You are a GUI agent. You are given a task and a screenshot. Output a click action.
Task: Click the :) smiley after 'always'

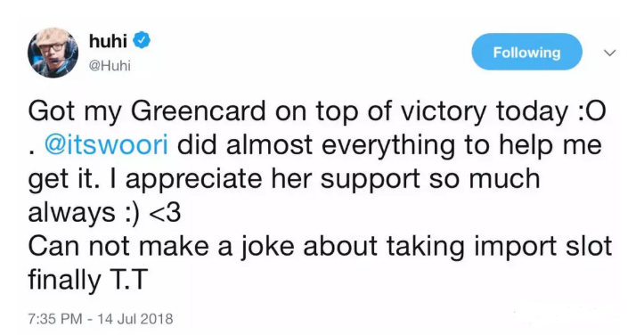pos(131,213)
